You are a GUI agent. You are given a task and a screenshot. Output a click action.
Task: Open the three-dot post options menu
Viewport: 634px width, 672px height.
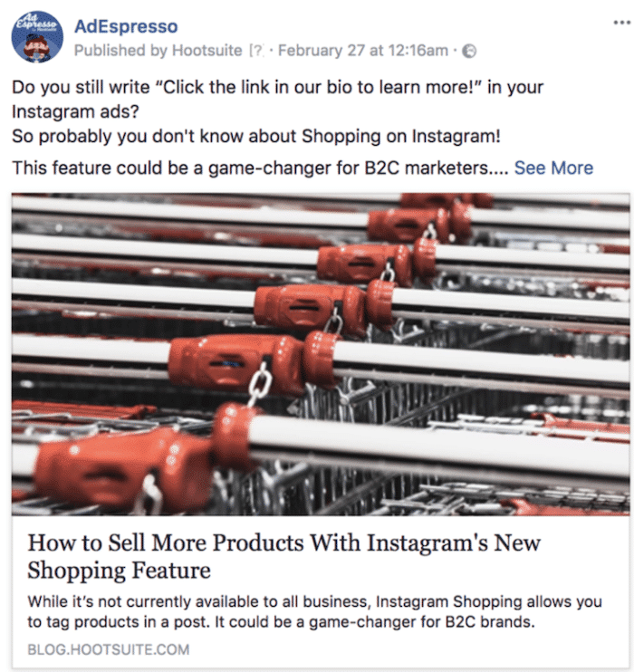click(x=621, y=23)
